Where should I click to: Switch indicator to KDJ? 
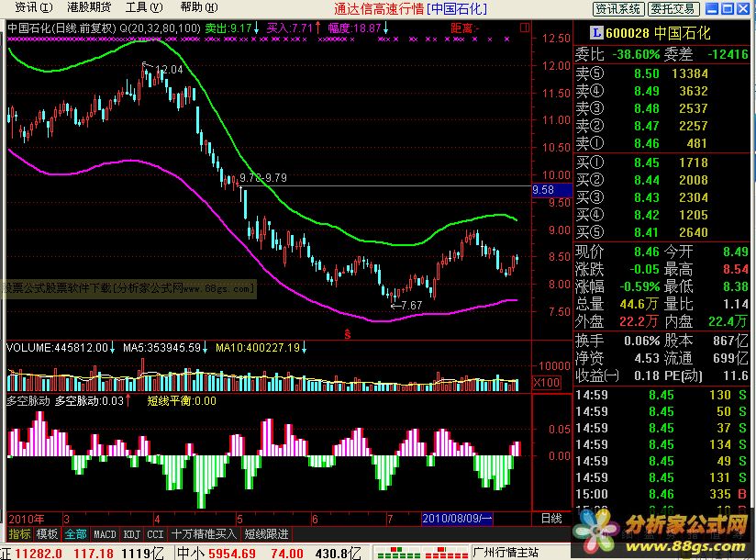[x=132, y=534]
